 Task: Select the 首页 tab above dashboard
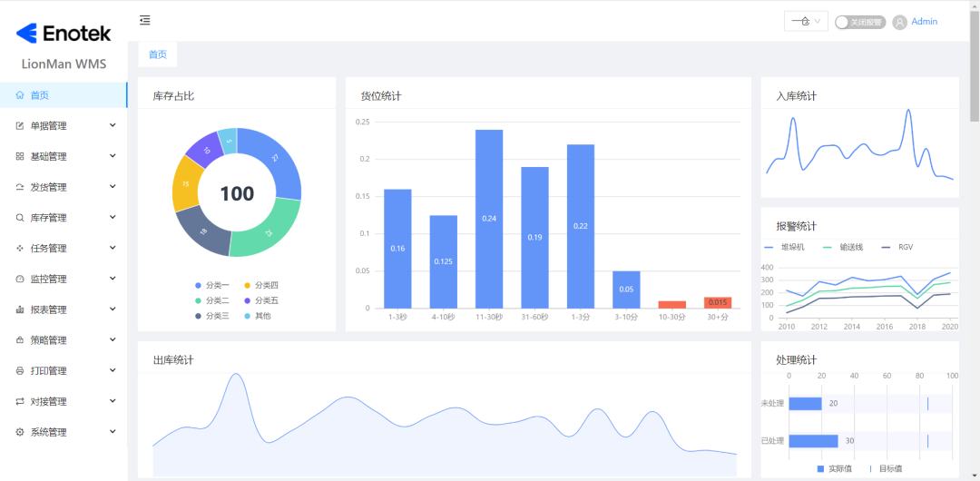click(158, 54)
